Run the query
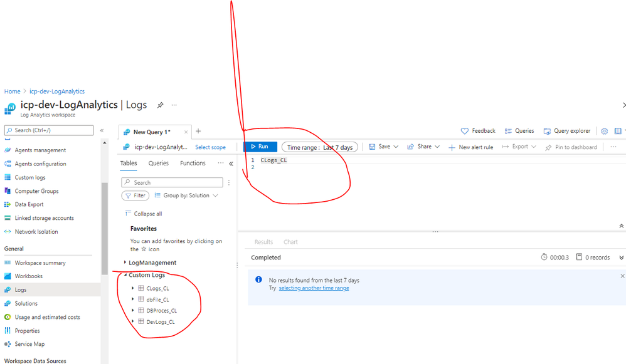Screen dimensions: 626x364 pyautogui.click(x=260, y=147)
